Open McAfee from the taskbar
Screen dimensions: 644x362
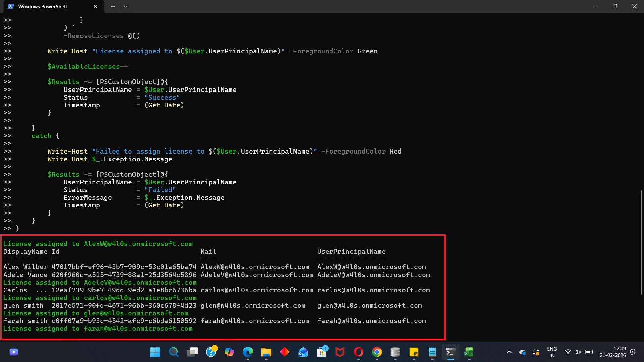(340, 352)
